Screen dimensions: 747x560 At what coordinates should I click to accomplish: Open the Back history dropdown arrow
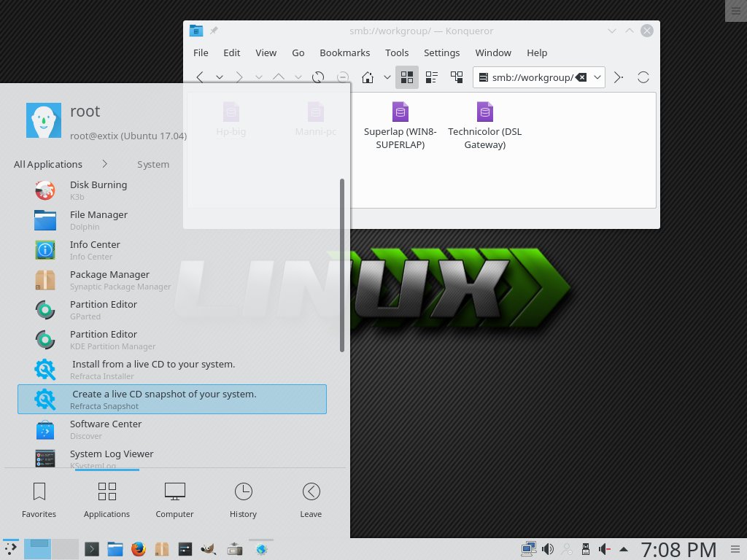[x=218, y=77]
